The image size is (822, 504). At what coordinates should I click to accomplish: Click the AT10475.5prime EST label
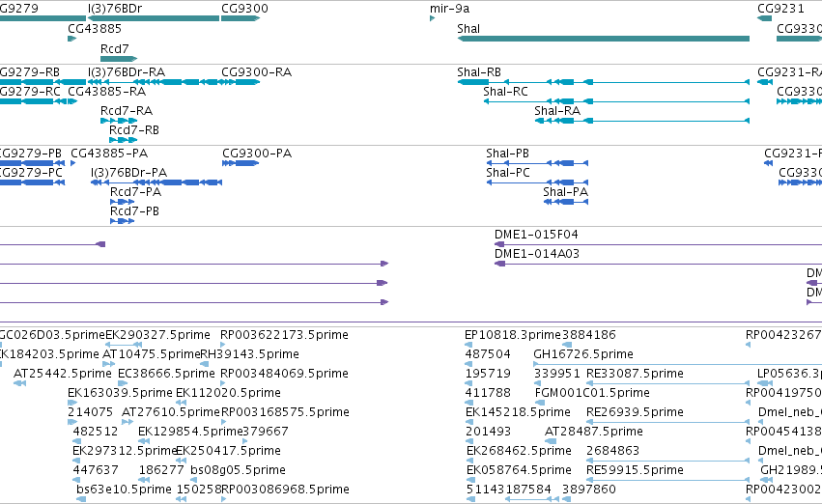152,354
